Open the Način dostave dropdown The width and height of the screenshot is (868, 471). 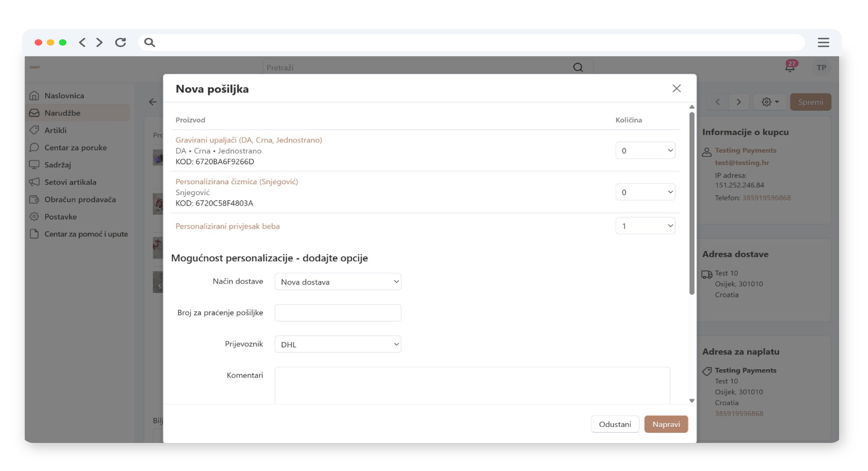(x=338, y=282)
